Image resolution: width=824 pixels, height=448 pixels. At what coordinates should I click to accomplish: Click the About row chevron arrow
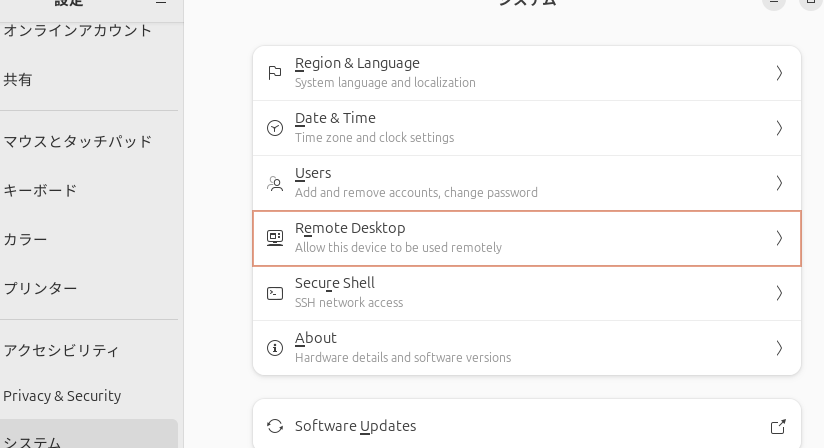coord(779,348)
